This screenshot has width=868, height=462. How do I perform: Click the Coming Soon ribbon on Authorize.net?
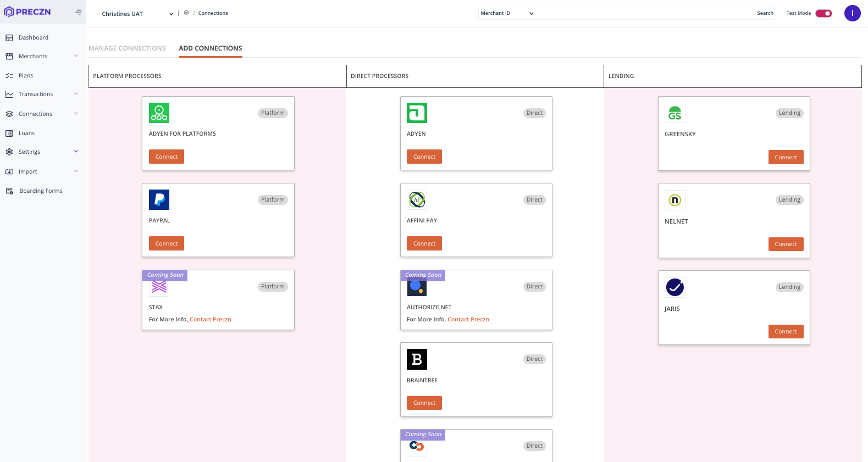(x=423, y=275)
